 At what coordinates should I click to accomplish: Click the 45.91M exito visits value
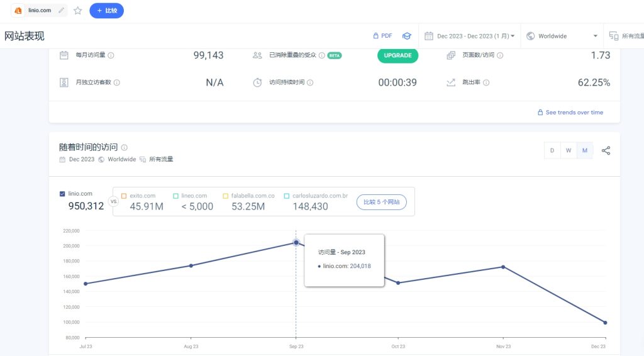click(x=147, y=206)
